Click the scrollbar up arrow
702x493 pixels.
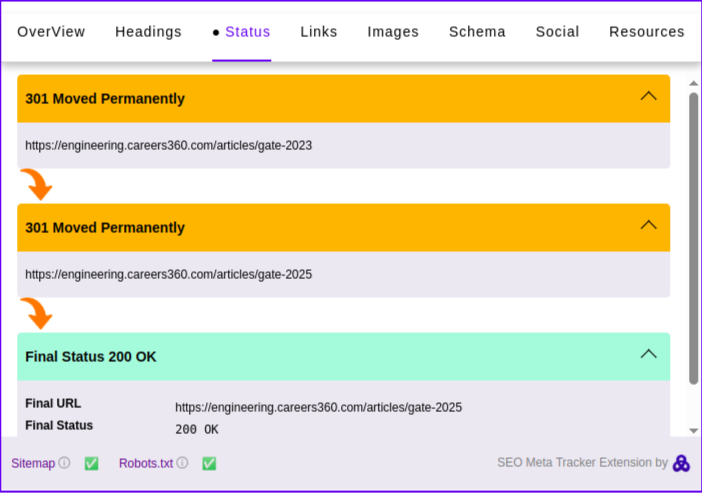[x=693, y=83]
